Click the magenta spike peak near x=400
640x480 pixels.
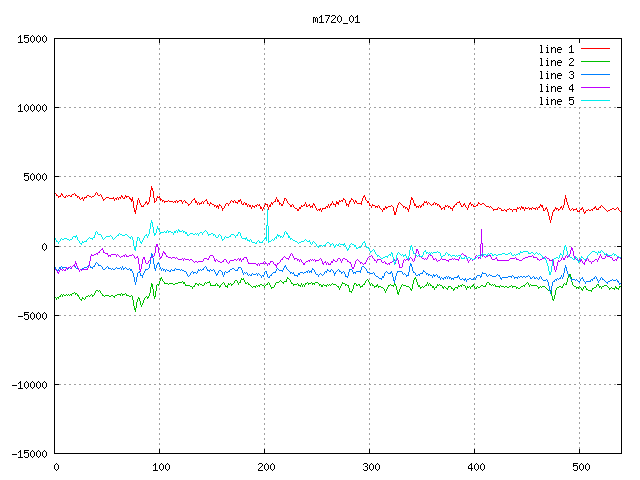click(x=481, y=230)
